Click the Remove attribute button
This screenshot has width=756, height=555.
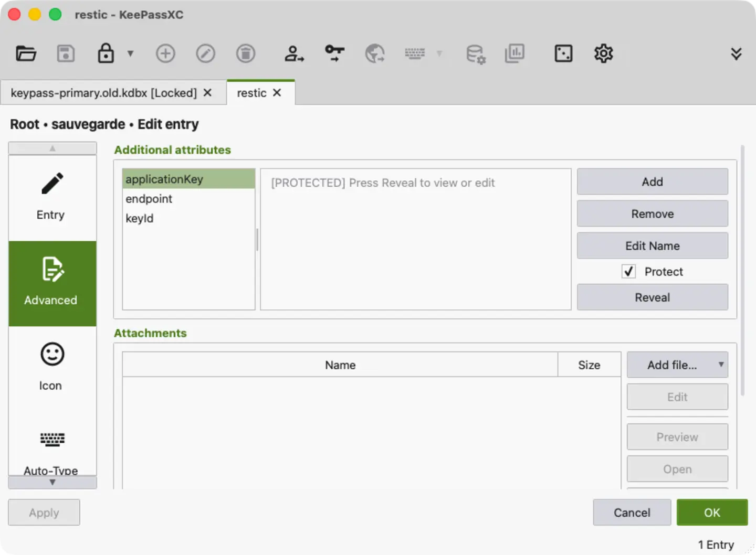(653, 214)
